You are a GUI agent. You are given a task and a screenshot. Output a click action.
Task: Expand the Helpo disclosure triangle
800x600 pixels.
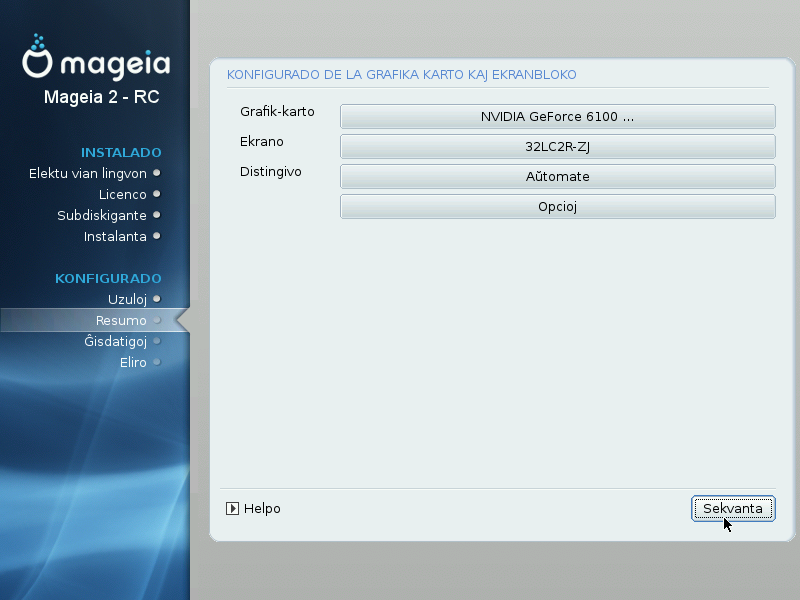coord(232,509)
